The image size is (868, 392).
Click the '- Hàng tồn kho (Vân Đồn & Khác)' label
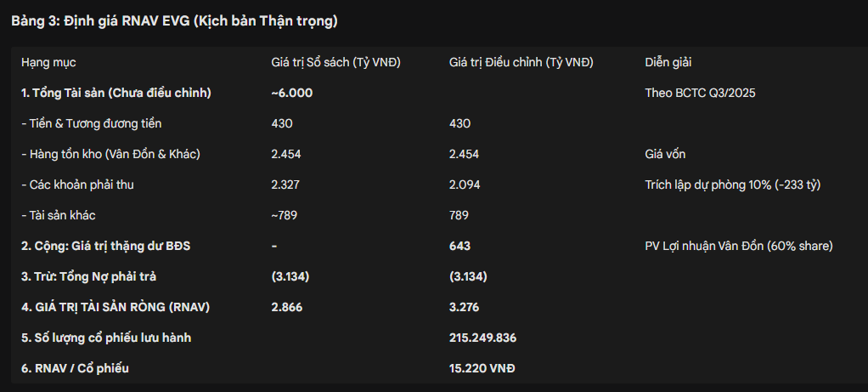[x=111, y=154]
